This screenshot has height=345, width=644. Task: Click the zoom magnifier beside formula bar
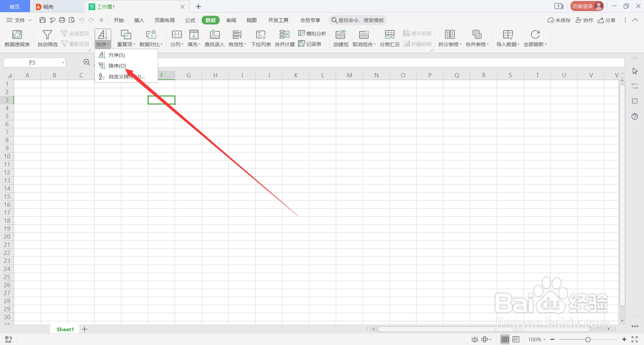(x=87, y=62)
